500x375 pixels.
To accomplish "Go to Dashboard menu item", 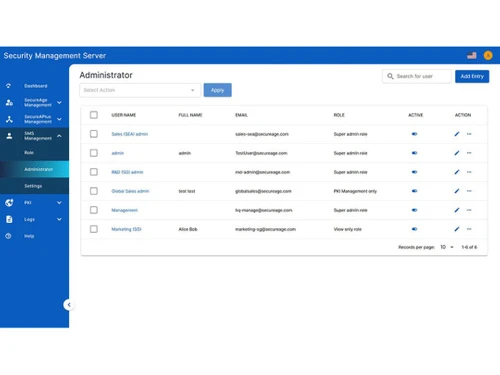I will pyautogui.click(x=36, y=86).
